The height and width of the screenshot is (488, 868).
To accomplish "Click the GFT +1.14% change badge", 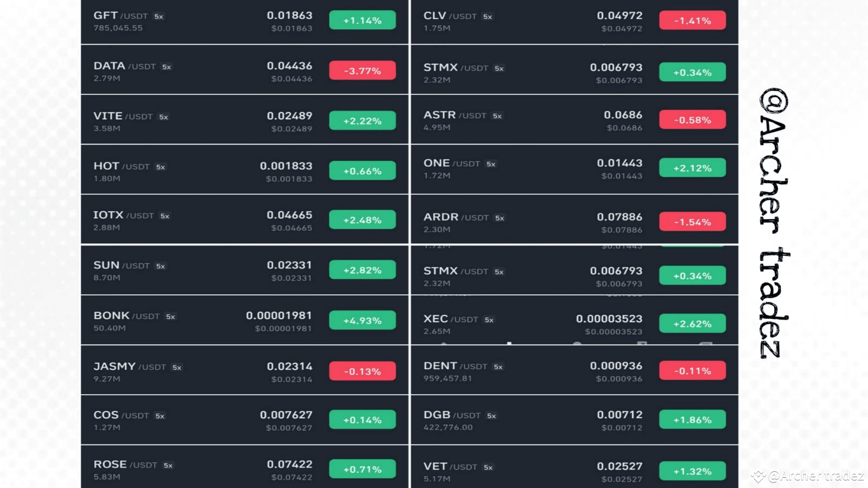I will click(x=362, y=20).
